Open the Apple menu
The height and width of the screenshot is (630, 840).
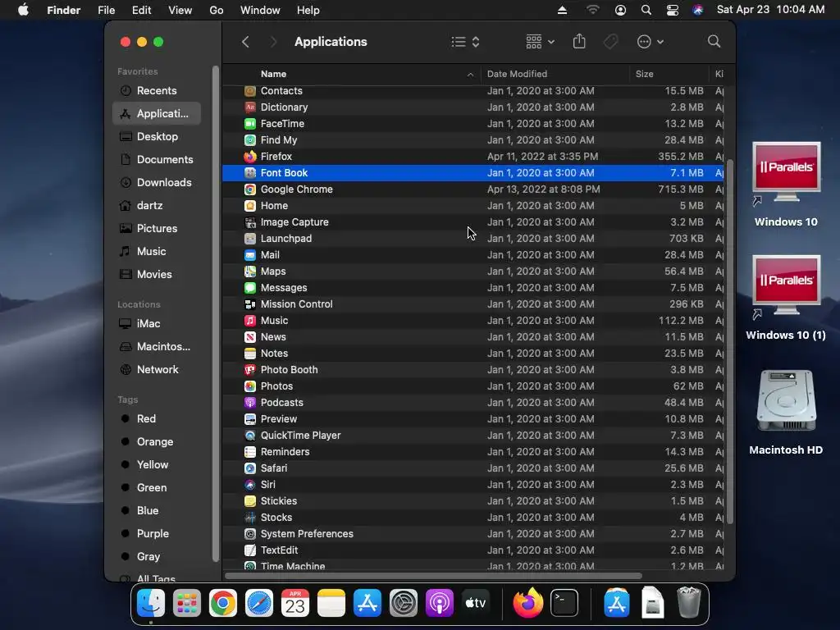click(x=23, y=10)
